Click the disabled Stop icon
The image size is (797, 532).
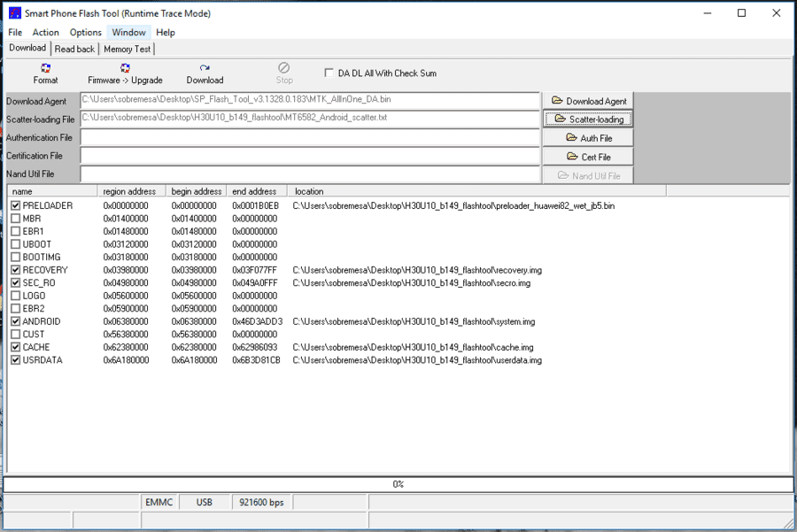point(283,67)
